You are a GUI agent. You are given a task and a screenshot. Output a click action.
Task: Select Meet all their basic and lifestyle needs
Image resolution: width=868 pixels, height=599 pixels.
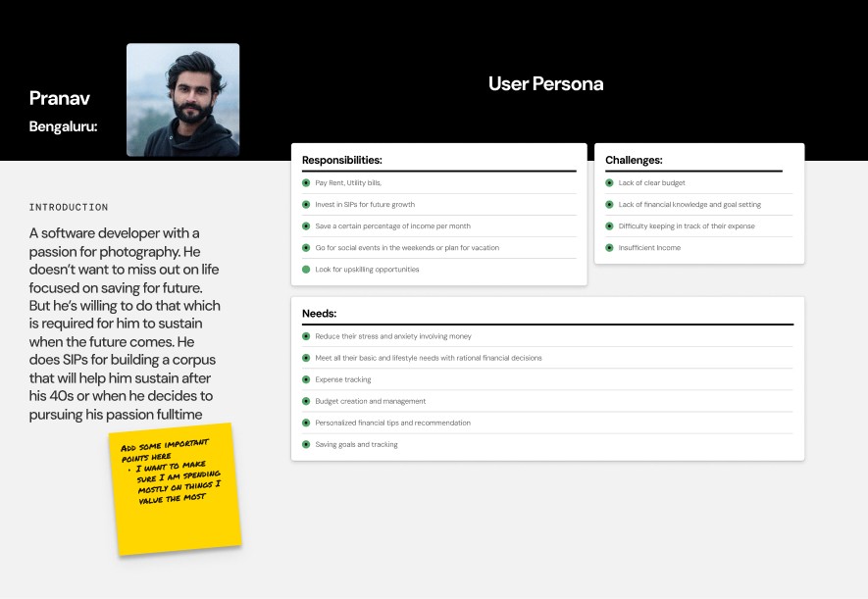(429, 358)
